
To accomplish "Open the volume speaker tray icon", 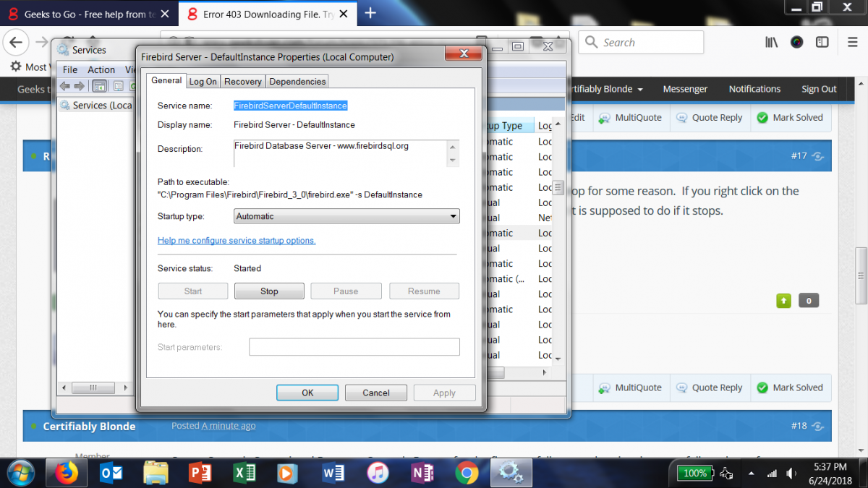I will (792, 474).
